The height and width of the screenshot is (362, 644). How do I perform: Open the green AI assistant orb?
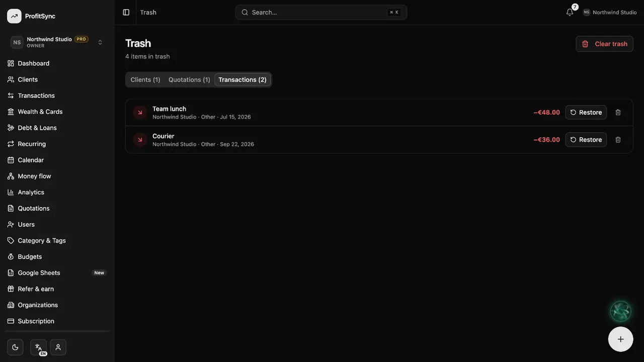click(620, 311)
